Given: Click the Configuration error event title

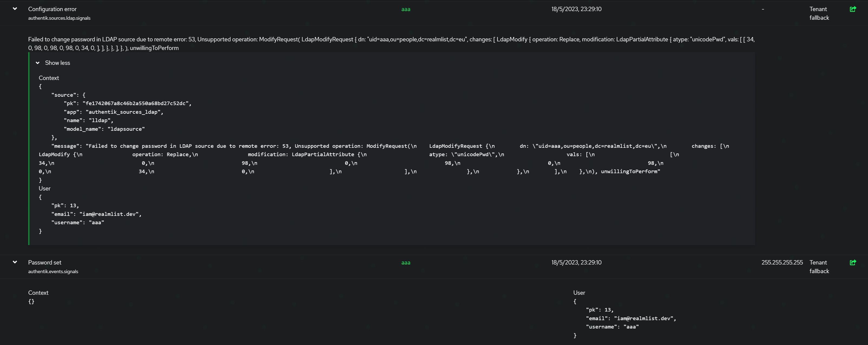Looking at the screenshot, I should 52,9.
